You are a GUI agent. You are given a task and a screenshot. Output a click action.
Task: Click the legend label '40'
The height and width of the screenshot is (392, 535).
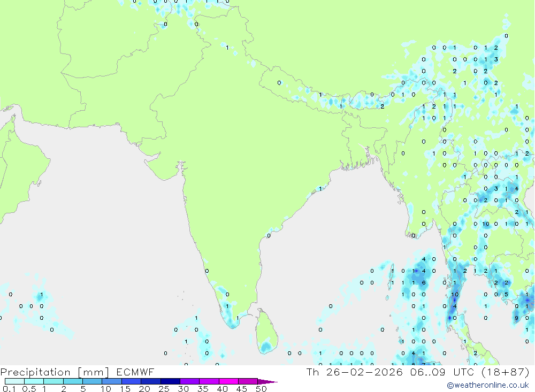222,389
